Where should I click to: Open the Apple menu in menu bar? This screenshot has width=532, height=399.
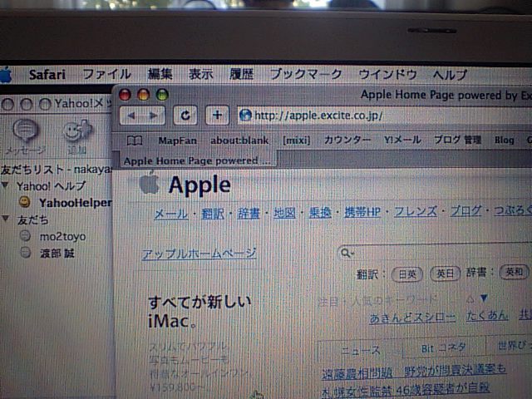pyautogui.click(x=5, y=75)
